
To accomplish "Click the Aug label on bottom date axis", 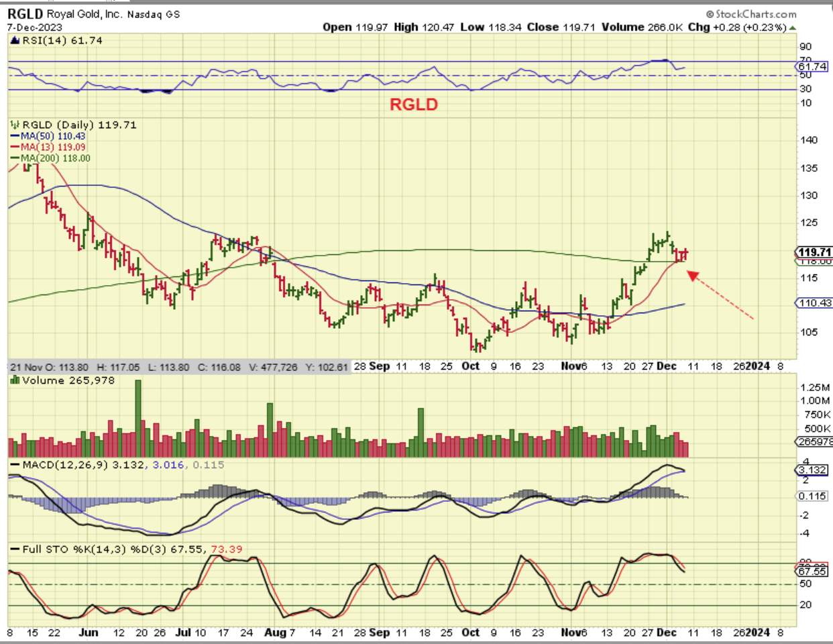I will click(x=275, y=633).
